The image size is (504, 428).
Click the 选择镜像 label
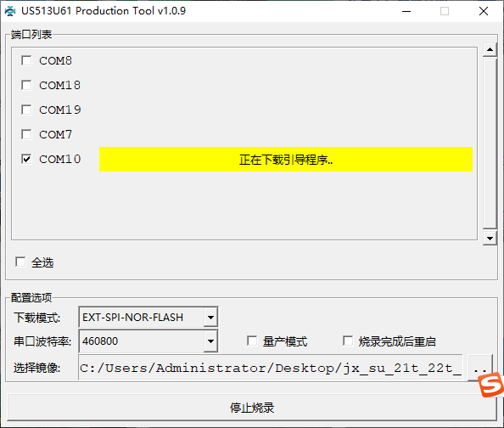pos(37,368)
